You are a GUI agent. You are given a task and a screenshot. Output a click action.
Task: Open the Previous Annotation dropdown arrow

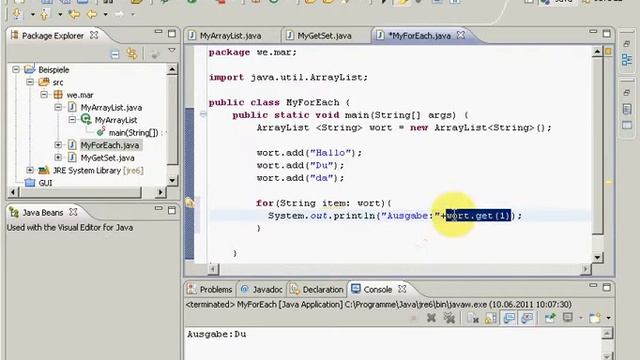(60, 14)
